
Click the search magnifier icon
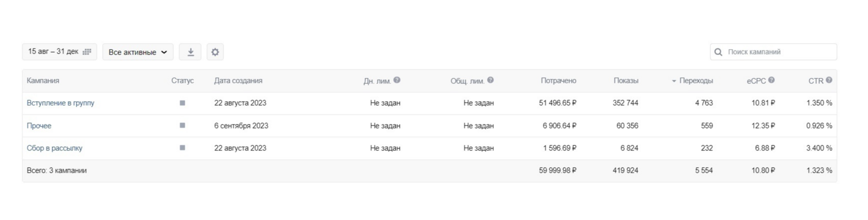click(718, 52)
